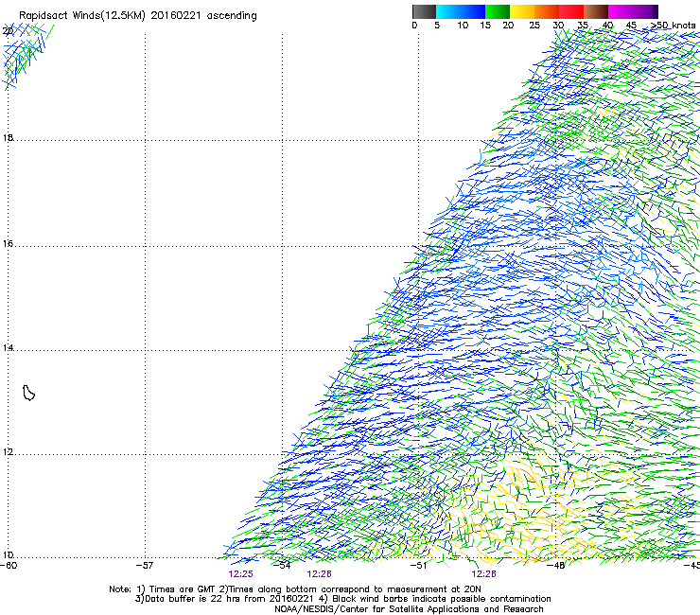Click the 'Times are GMT' note line
Image resolution: width=700 pixels, height=615 pixels.
pyautogui.click(x=294, y=589)
